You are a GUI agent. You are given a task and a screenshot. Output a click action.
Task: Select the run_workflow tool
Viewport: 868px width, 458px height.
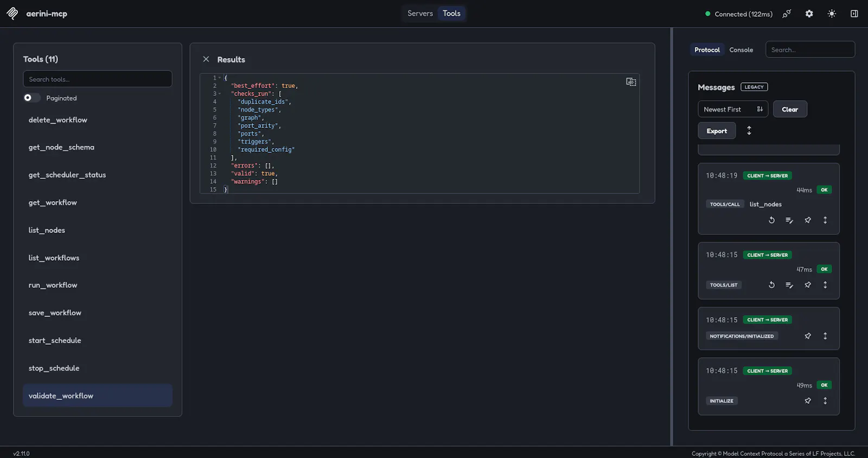click(98, 285)
